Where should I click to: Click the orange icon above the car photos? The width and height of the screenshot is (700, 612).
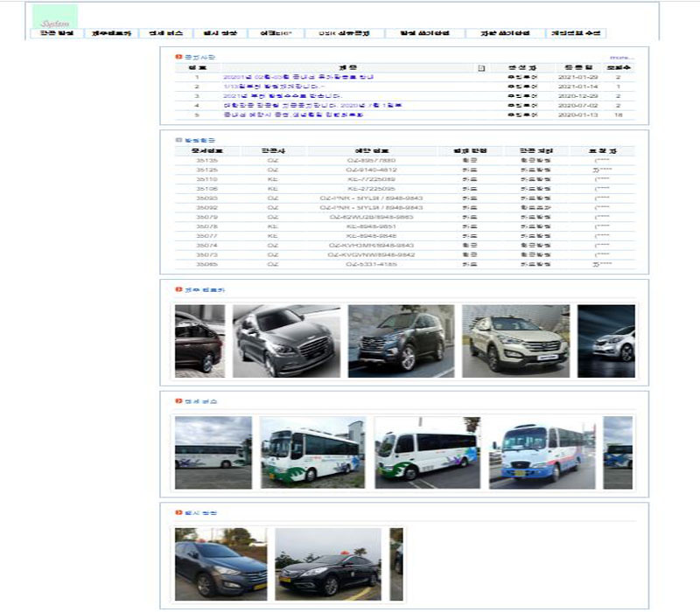(x=178, y=289)
